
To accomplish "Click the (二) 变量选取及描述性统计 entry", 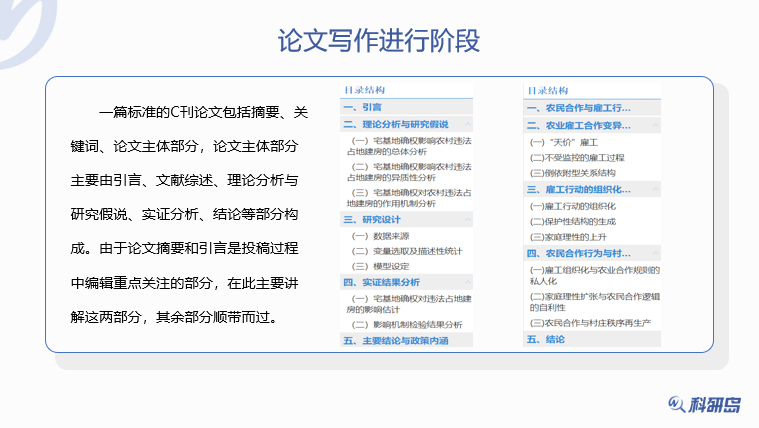I will coord(407,251).
